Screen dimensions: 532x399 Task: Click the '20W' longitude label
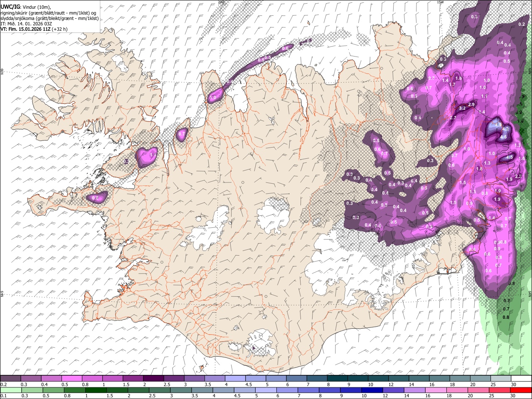coord(221,2)
